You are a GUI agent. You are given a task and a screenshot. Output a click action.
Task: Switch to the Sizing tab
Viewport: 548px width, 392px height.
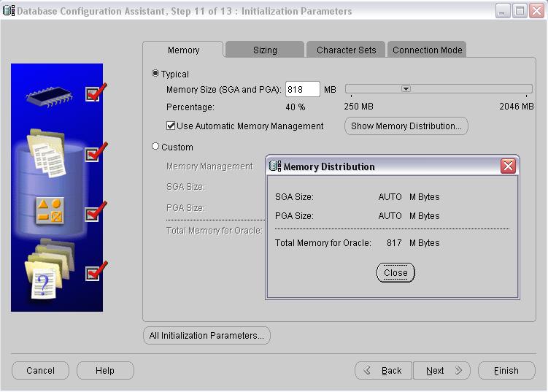tap(265, 50)
